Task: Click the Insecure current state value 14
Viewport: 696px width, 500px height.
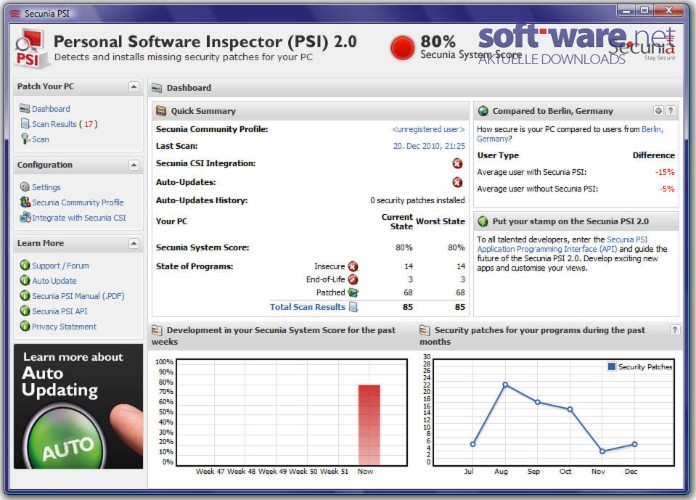Action: pyautogui.click(x=409, y=266)
